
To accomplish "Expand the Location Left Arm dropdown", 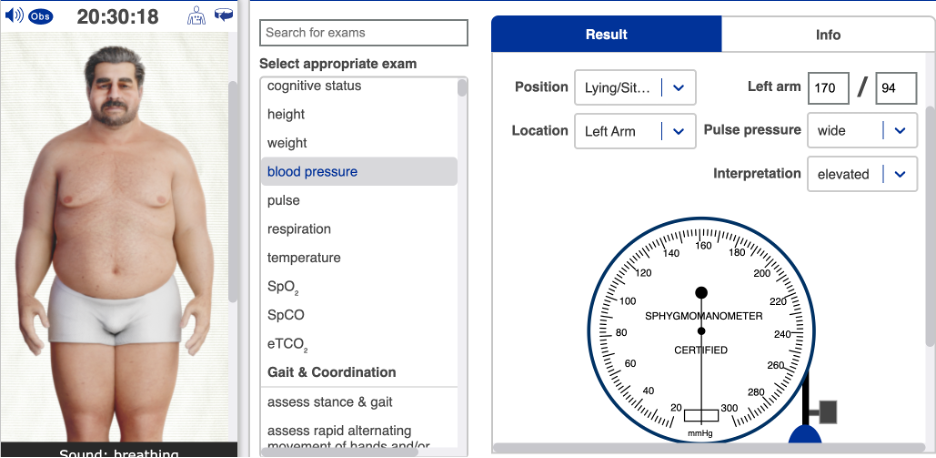I will click(635, 131).
